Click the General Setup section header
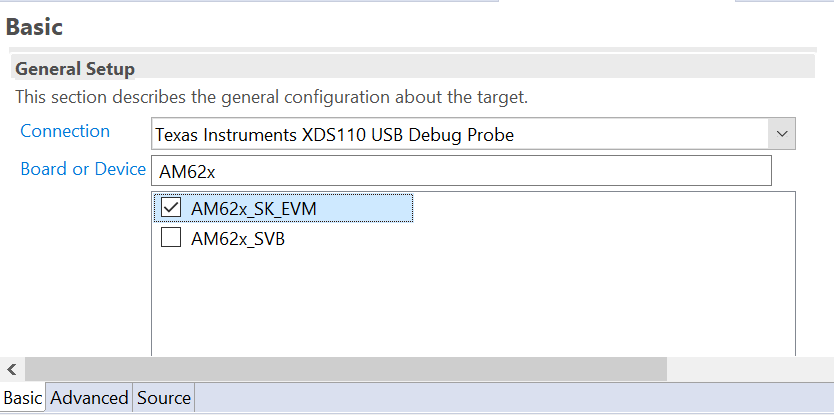 click(75, 69)
